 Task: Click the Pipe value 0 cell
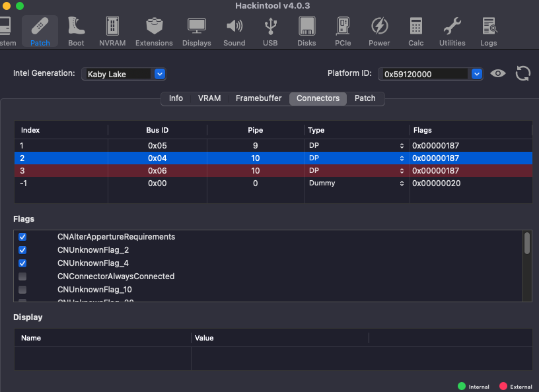tap(256, 183)
